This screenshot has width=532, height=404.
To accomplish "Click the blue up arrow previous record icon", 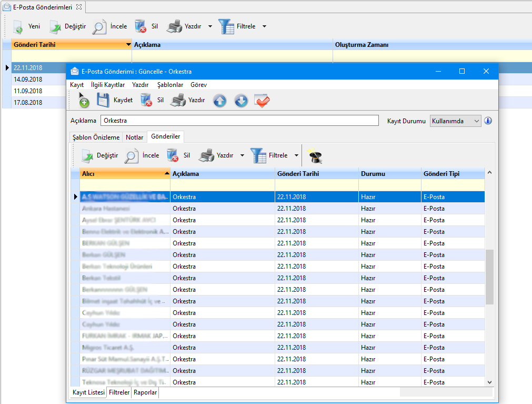I will [x=219, y=101].
